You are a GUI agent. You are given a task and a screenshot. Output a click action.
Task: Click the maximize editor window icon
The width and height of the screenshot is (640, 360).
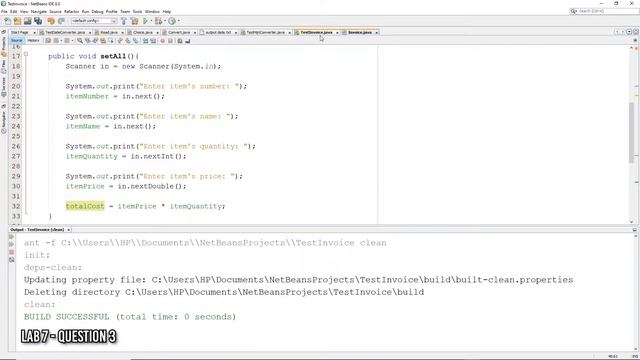point(636,32)
